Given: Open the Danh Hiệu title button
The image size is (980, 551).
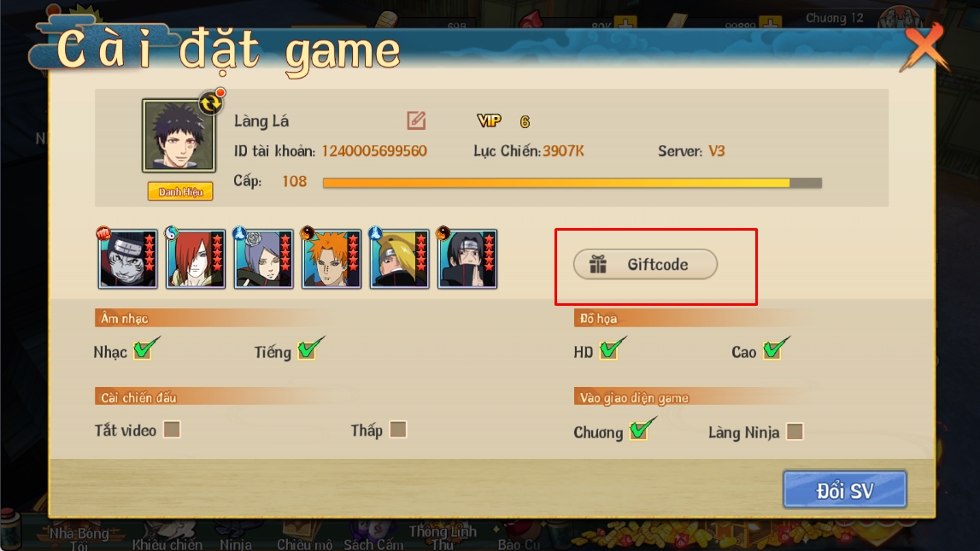Looking at the screenshot, I should pos(180,191).
